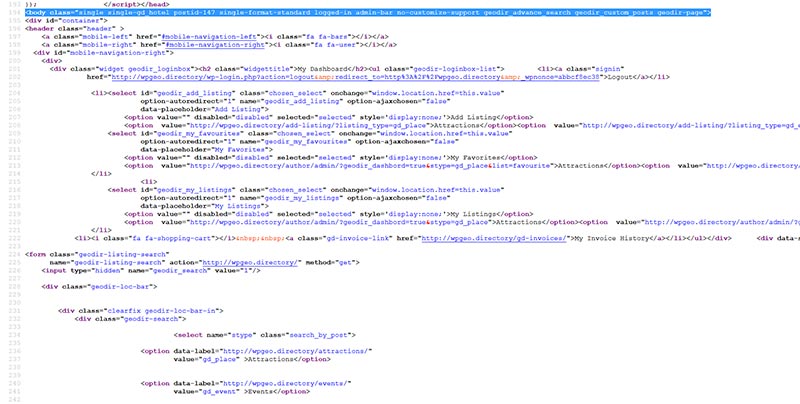Follow the wp-login.php logout URL link
800x404 pixels.
pos(356,77)
